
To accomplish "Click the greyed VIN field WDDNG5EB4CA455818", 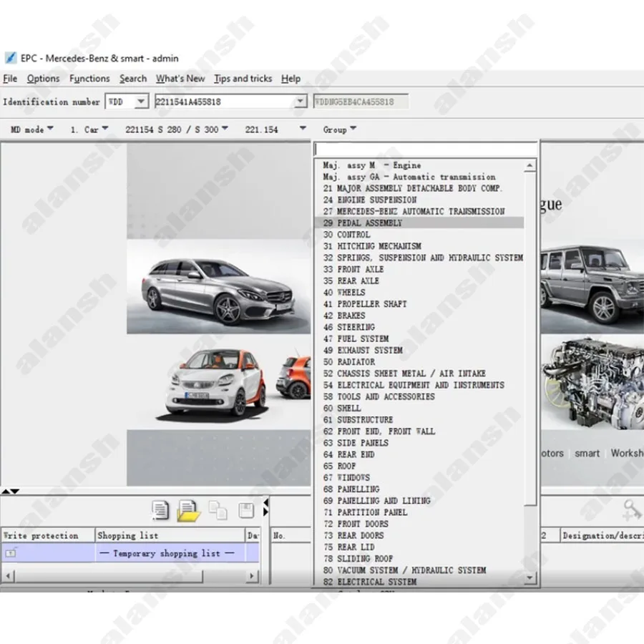I will [x=361, y=102].
